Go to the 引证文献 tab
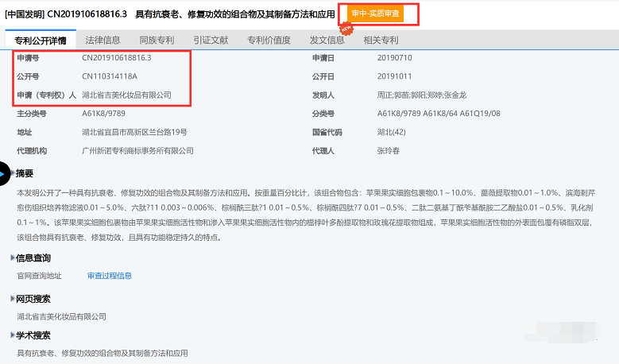Screen dimensions: 619x364 tap(210, 41)
